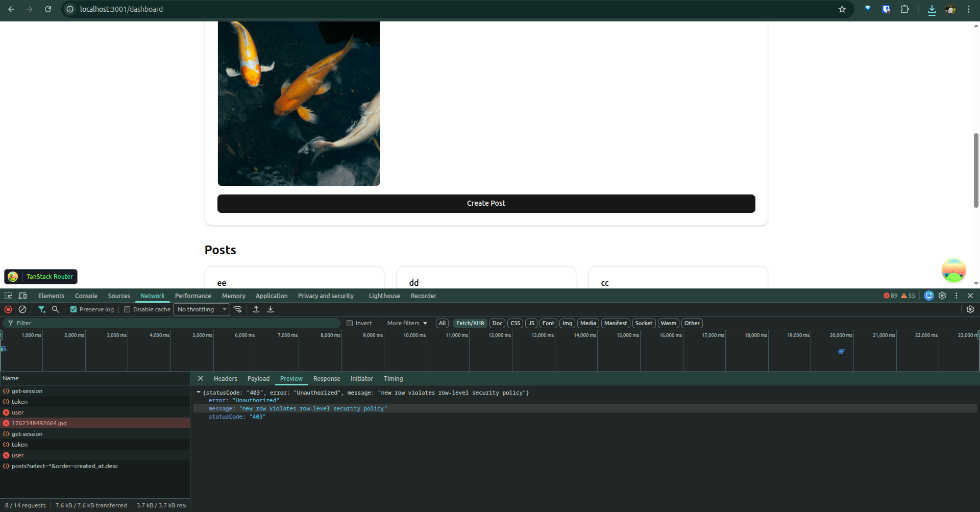Click the 89 errors counter
This screenshot has width=980, height=512.
[x=890, y=296]
